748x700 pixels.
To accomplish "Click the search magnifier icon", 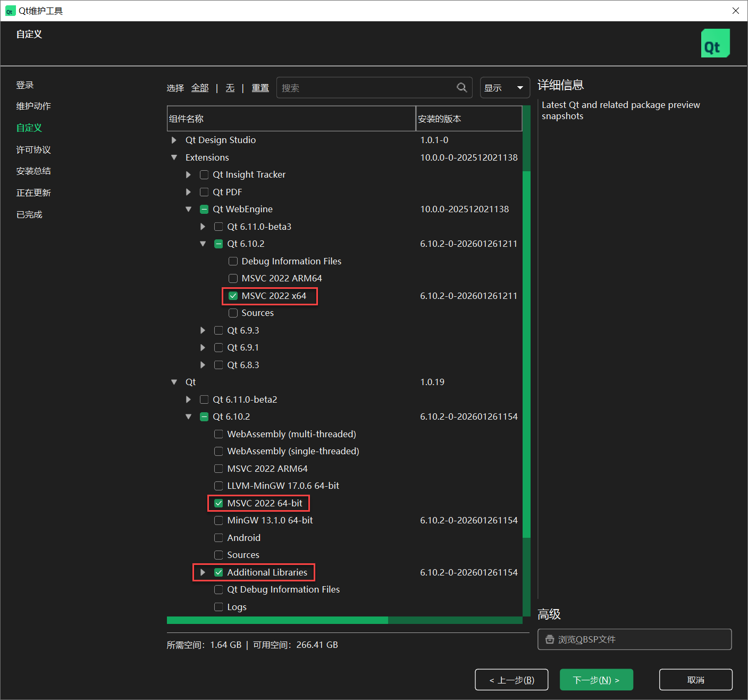I will 461,88.
